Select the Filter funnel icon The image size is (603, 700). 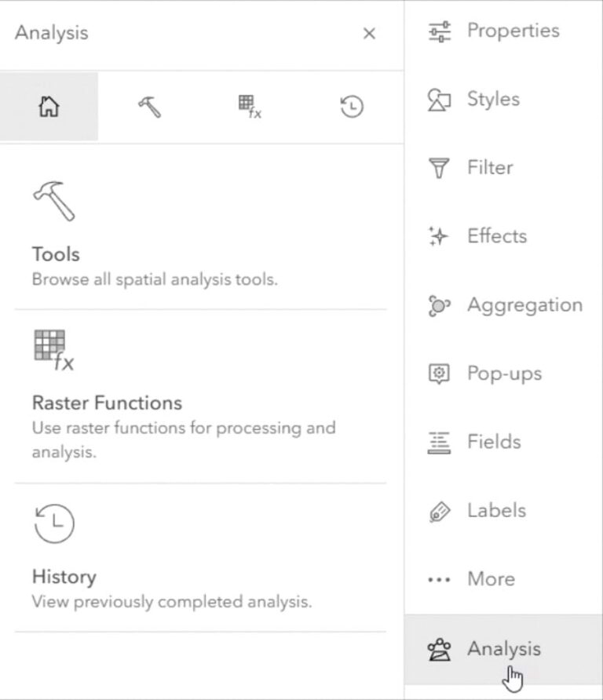pos(439,168)
